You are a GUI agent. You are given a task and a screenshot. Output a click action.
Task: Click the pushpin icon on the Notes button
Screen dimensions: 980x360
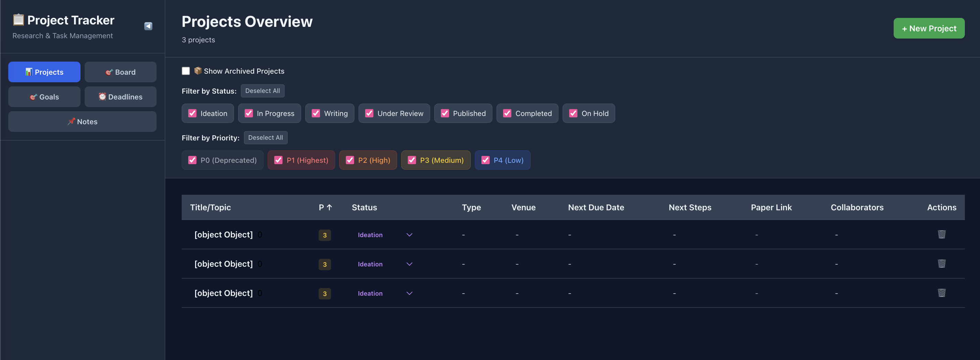[71, 121]
